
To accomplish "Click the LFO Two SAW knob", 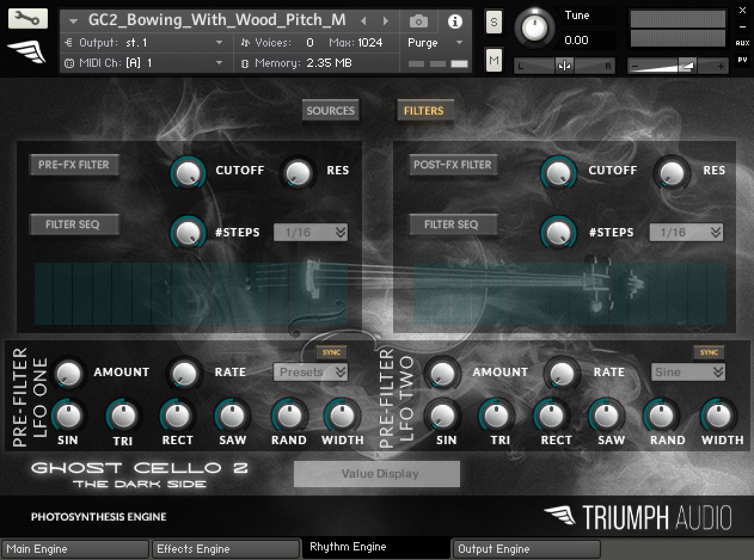I will point(606,416).
